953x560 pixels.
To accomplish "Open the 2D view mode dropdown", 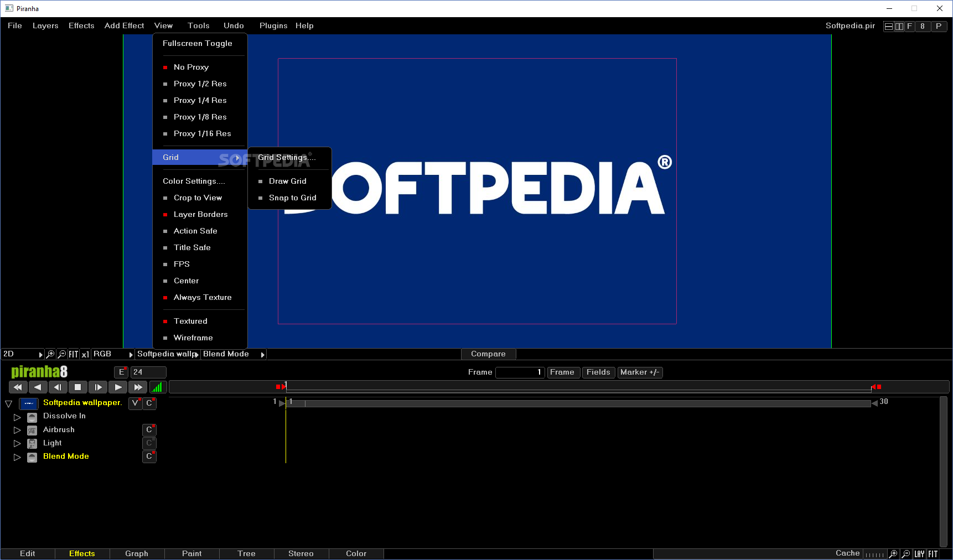I will (x=23, y=354).
